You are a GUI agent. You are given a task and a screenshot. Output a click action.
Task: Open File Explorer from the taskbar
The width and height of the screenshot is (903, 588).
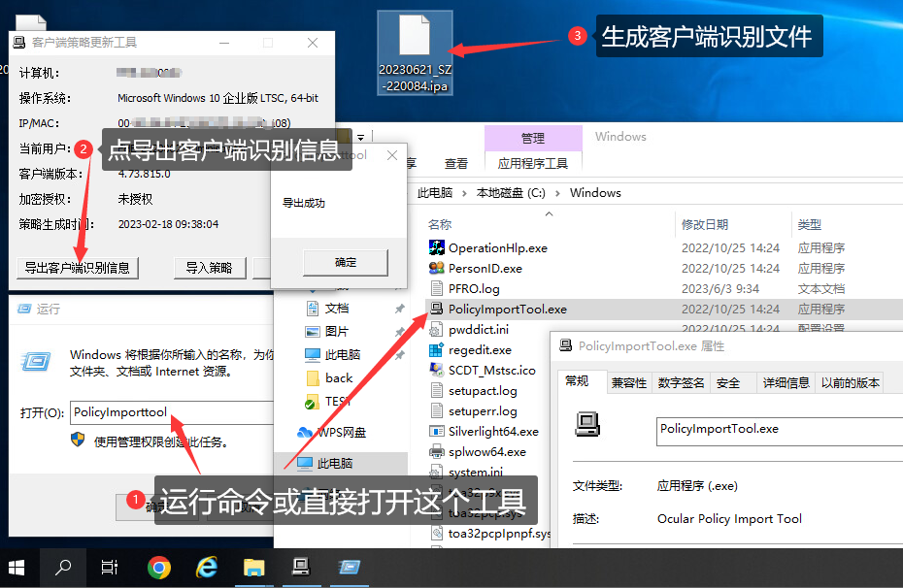pyautogui.click(x=253, y=568)
